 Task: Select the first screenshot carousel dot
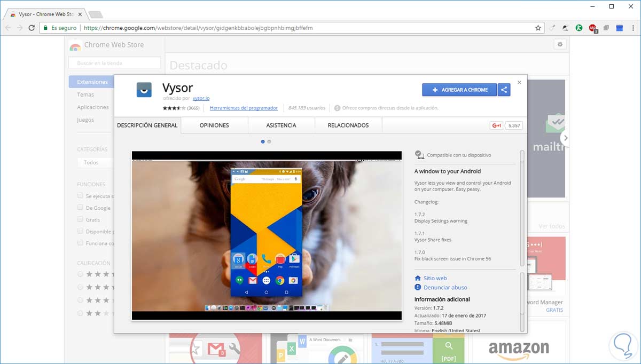point(263,141)
